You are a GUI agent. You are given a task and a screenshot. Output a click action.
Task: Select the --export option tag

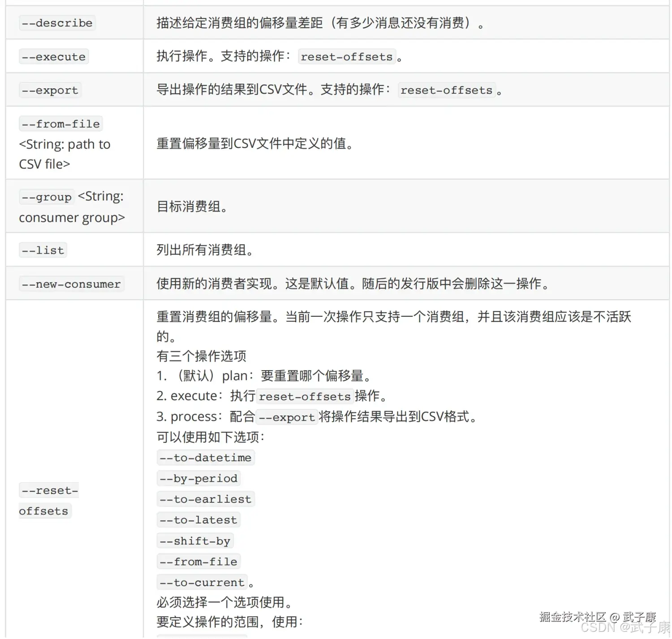(x=50, y=90)
